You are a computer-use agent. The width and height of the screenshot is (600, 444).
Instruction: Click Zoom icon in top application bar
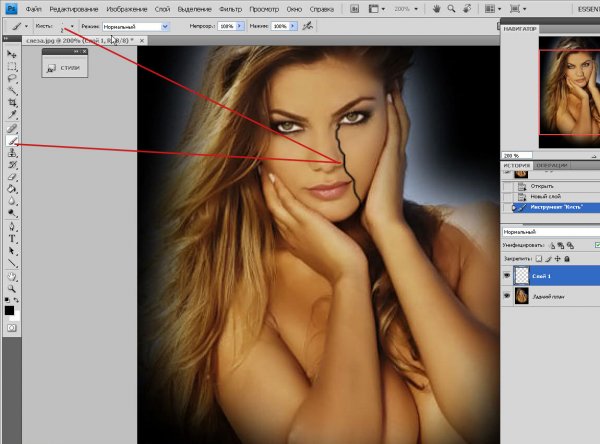click(x=452, y=9)
